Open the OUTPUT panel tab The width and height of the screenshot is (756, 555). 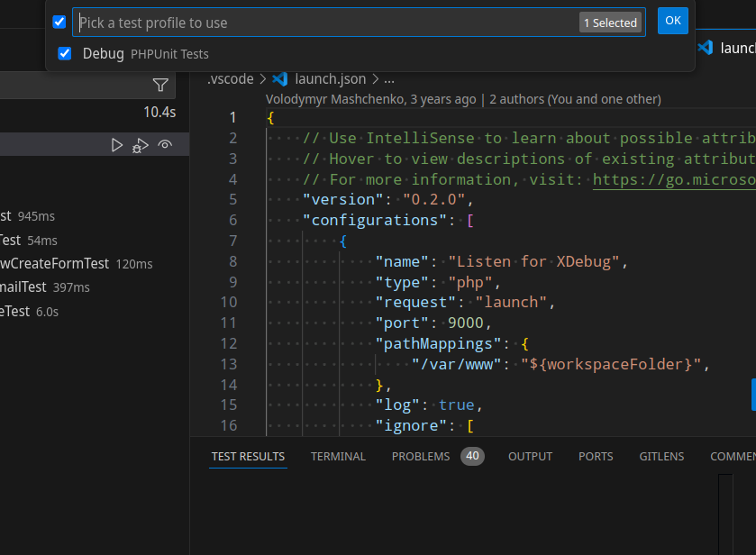tap(530, 457)
